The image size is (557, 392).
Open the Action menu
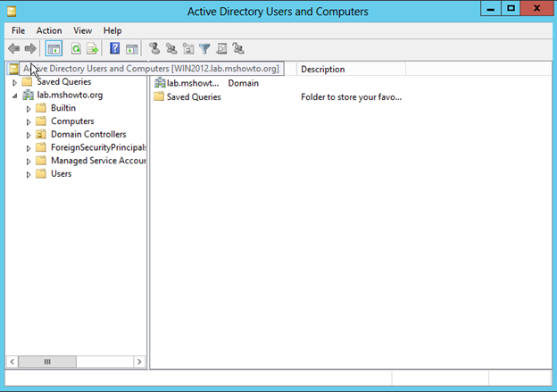[49, 30]
